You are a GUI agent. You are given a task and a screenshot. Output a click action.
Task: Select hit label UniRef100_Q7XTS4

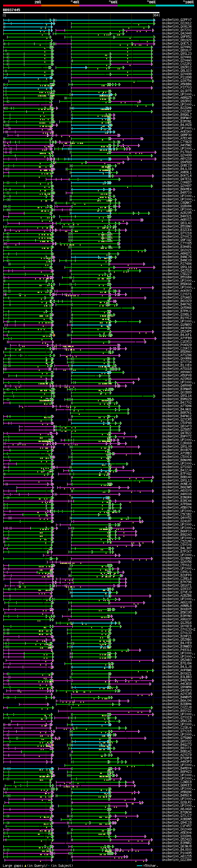click(177, 362)
